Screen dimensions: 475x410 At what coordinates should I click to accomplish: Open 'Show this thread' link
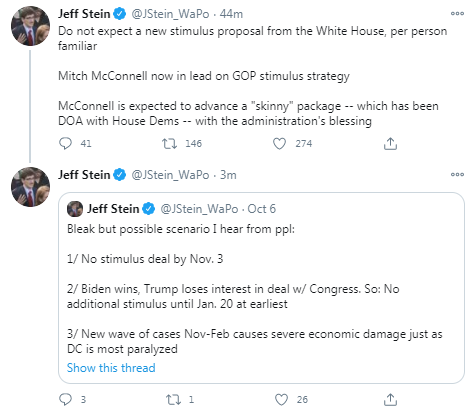pyautogui.click(x=111, y=368)
